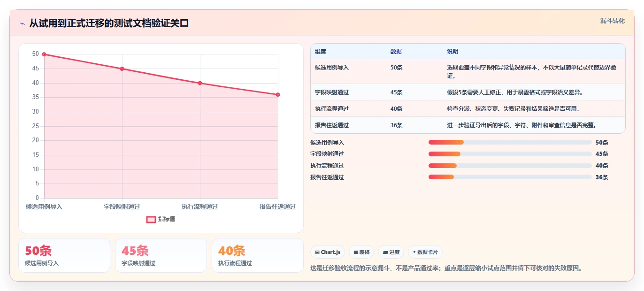
Task: Click the 执行流程通过 progress bar
Action: (x=510, y=166)
